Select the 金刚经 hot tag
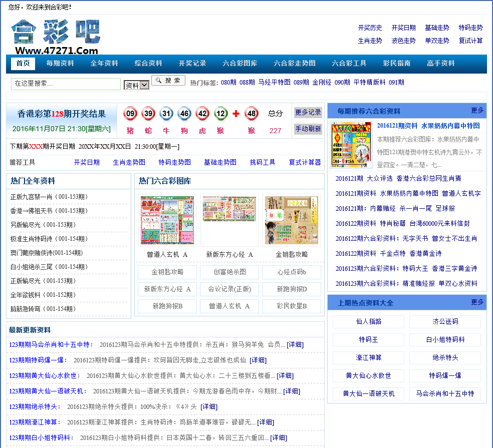The width and height of the screenshot is (493, 448). tap(322, 82)
